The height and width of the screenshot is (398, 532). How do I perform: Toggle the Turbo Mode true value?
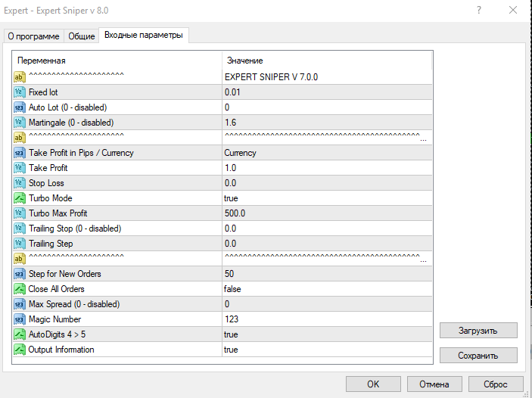click(325, 198)
